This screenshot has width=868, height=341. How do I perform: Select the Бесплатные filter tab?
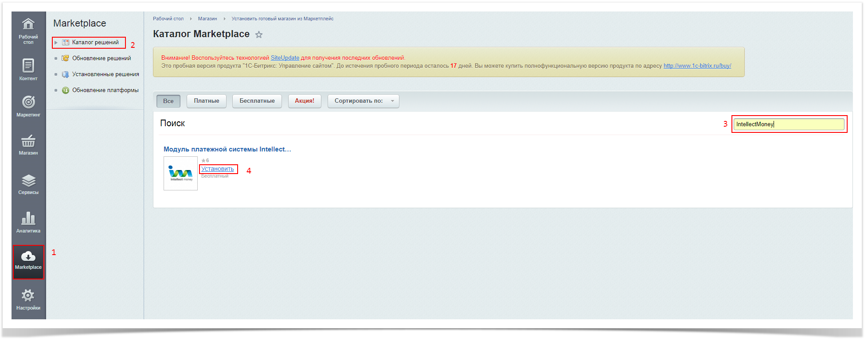(x=257, y=101)
